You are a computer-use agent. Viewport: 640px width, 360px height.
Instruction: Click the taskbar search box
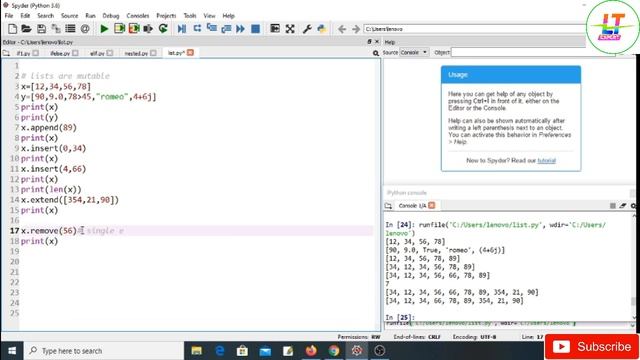coord(104,351)
